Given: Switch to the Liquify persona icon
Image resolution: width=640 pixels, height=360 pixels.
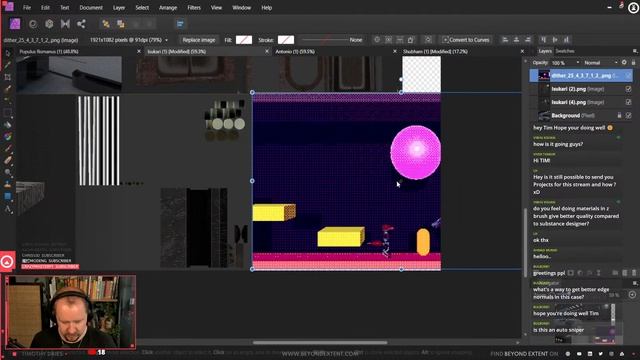Looking at the screenshot, I should point(33,24).
